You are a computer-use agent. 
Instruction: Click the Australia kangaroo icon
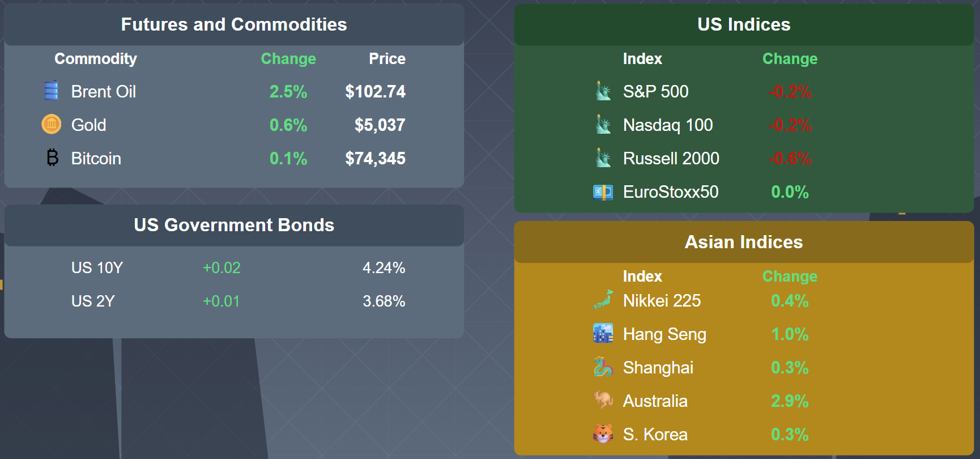click(603, 401)
